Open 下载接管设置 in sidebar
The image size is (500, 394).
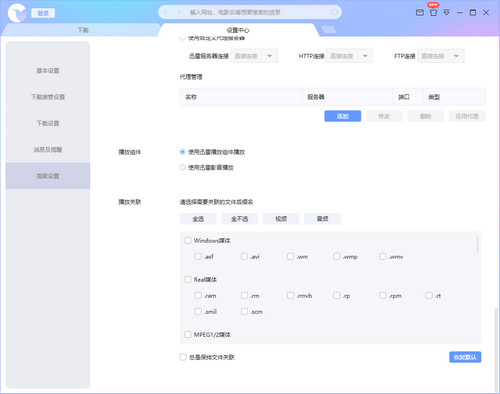click(48, 97)
